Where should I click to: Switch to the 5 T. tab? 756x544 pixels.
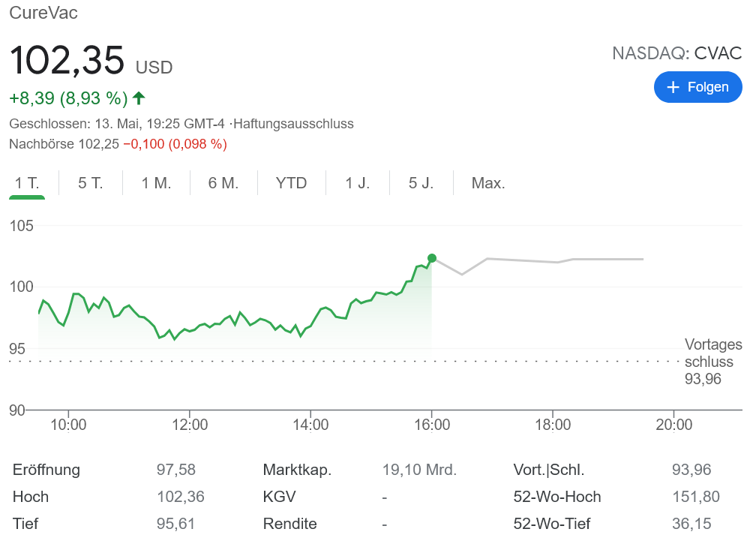[x=91, y=183]
